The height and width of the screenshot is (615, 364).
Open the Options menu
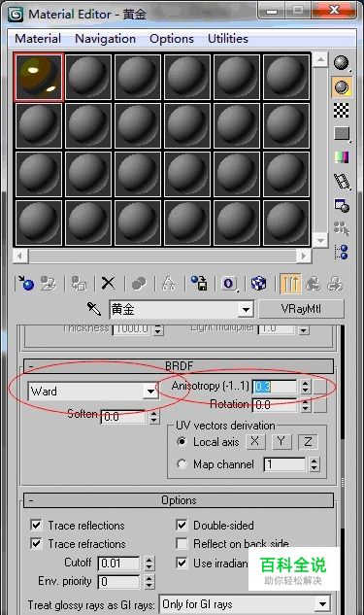[172, 39]
